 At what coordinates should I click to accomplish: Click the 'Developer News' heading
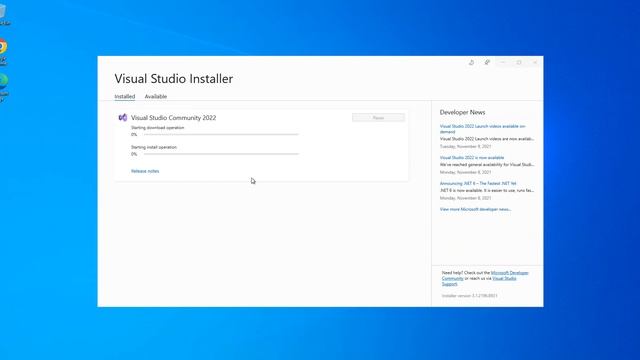point(462,112)
